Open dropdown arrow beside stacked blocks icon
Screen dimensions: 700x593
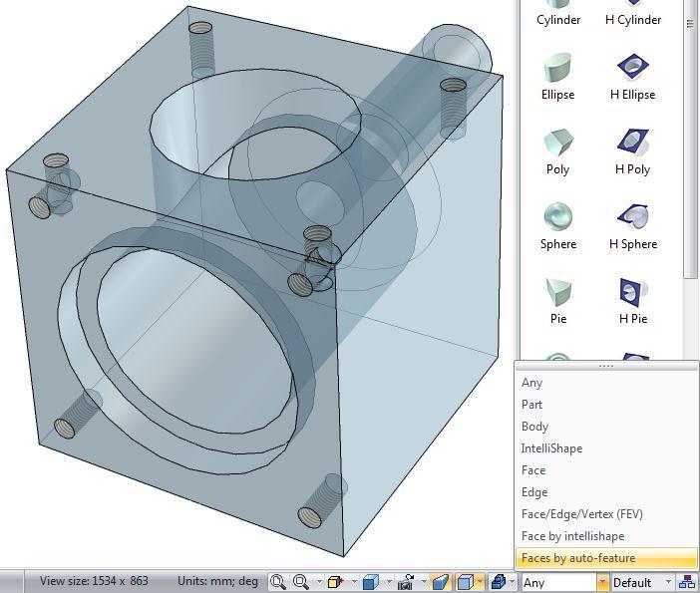click(513, 582)
